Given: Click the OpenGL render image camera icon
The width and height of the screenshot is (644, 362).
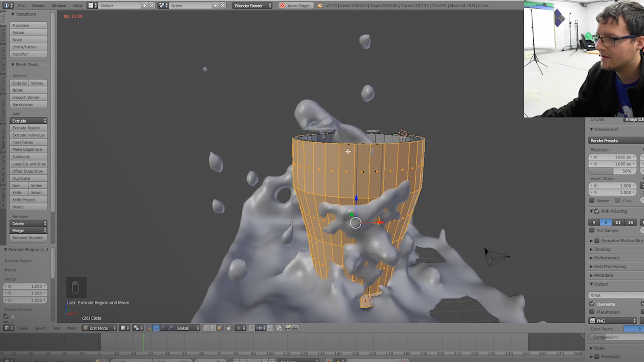Looking at the screenshot, I should [x=288, y=328].
